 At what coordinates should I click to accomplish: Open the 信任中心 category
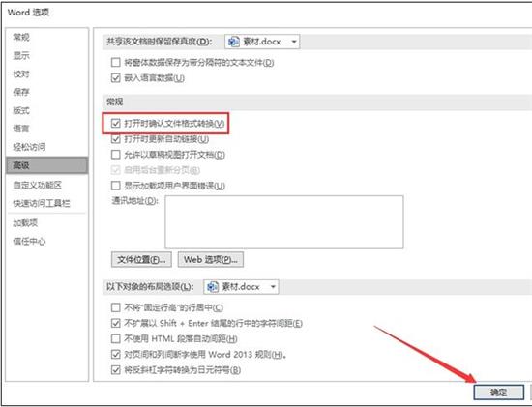[x=29, y=241]
